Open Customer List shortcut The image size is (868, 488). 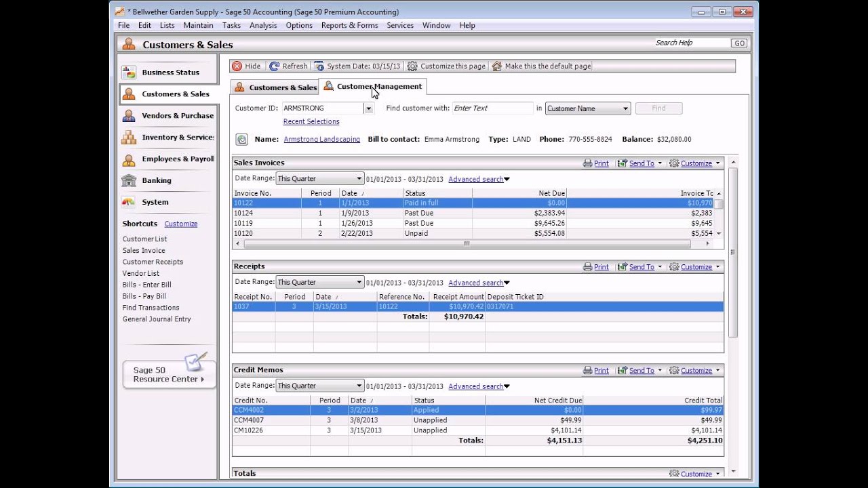pyautogui.click(x=144, y=239)
